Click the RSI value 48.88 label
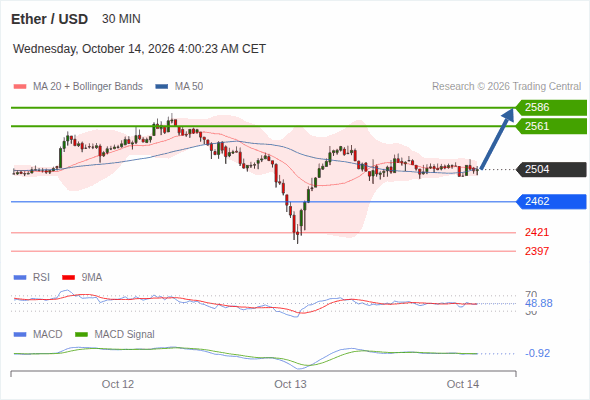The height and width of the screenshot is (400, 590). tap(539, 303)
